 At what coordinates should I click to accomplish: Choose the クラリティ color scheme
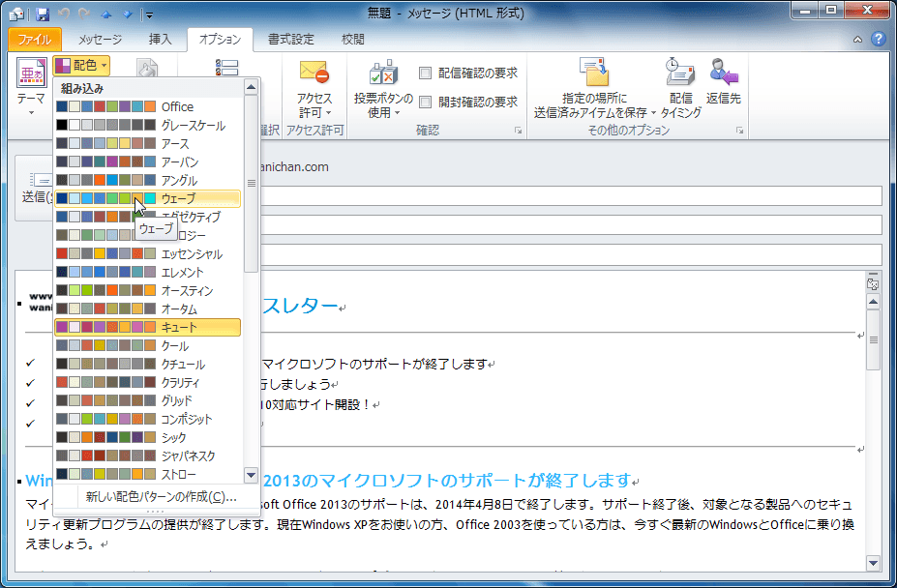pos(148,383)
